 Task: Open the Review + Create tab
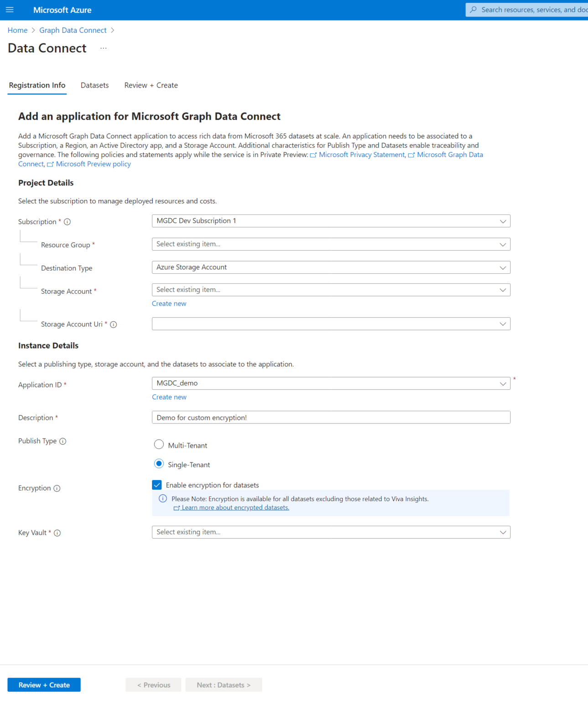click(151, 85)
